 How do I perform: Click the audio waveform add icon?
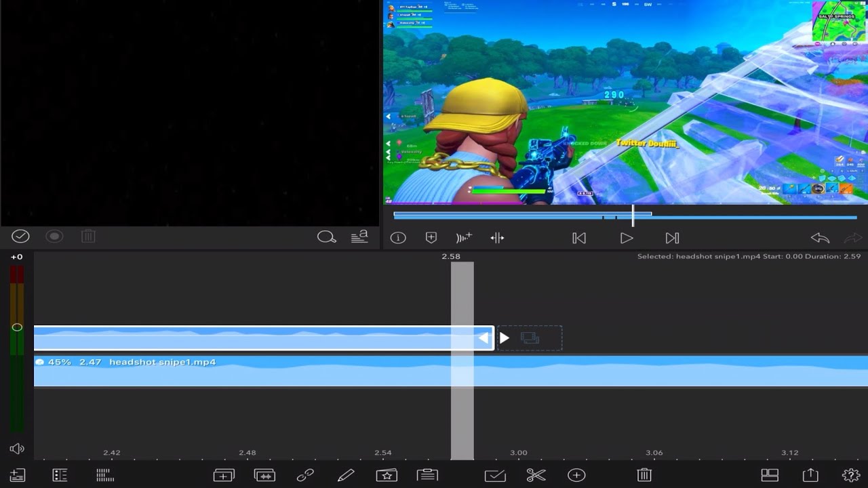pos(464,238)
